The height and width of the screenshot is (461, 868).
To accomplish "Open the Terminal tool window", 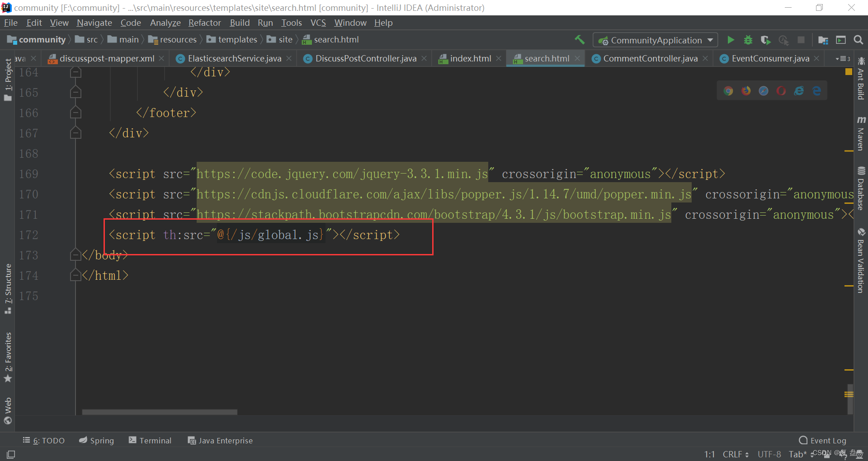I will (150, 441).
